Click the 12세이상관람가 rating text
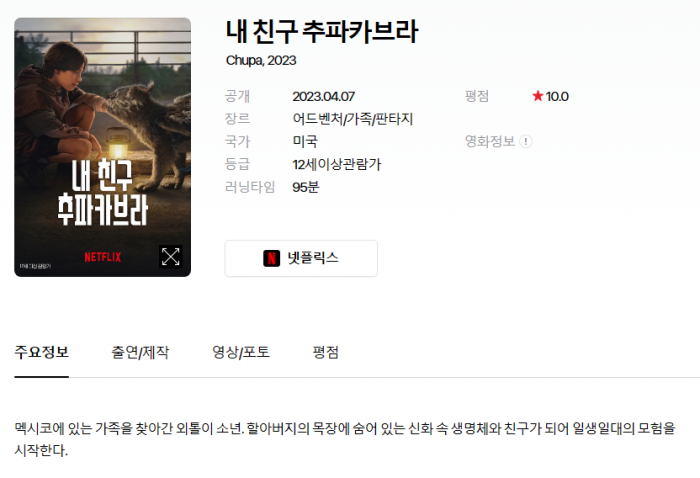Screen dimensions: 700x478 (337, 165)
